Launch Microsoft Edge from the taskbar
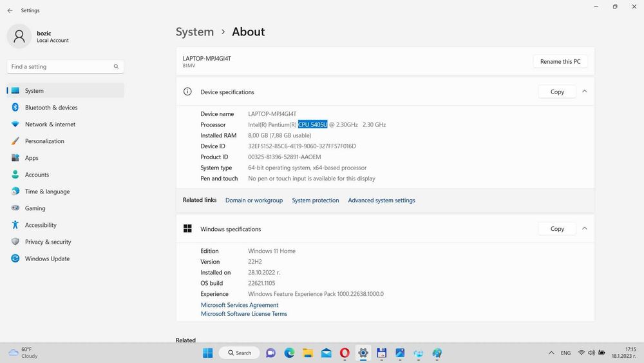The image size is (644, 363). [289, 353]
